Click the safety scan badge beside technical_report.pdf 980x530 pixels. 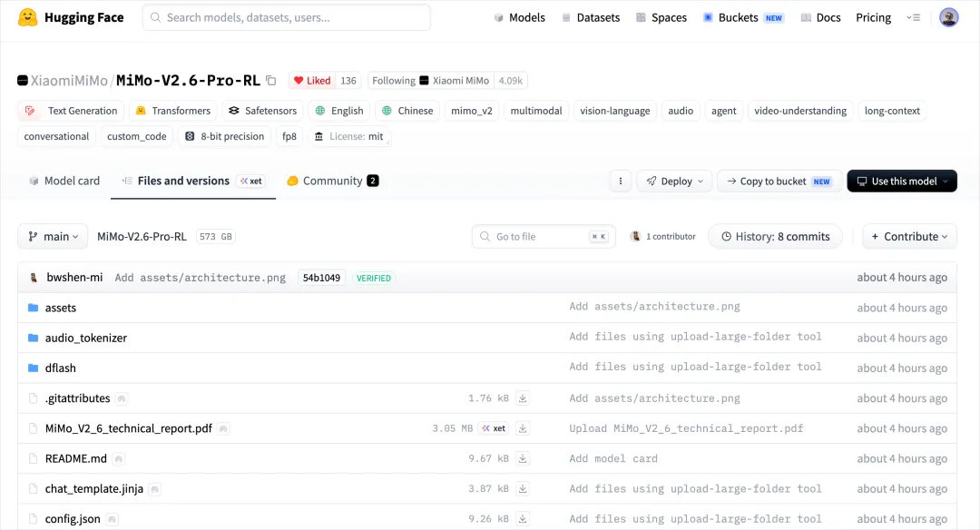click(x=224, y=428)
